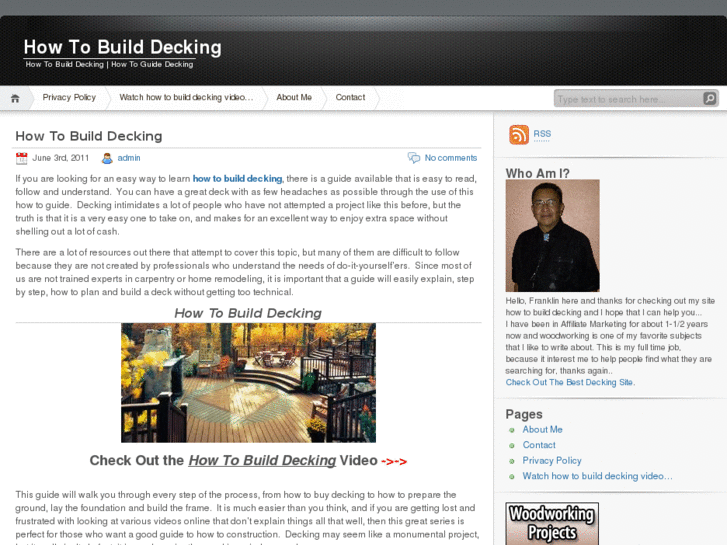Open Watch how to build decking video menu item
Image resolution: width=727 pixels, height=545 pixels.
(186, 97)
